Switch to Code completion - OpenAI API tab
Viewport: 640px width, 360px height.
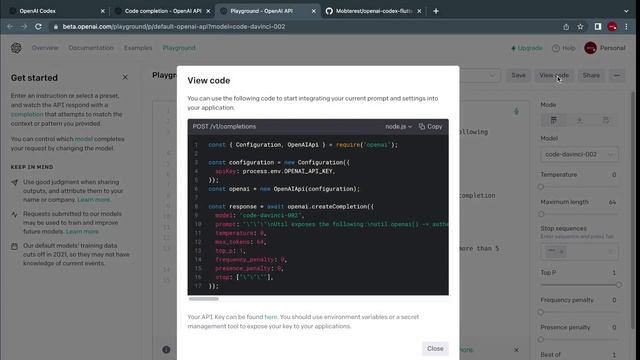point(163,11)
